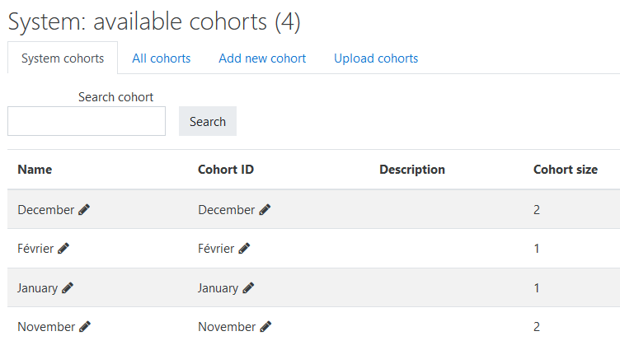The image size is (620, 364).
Task: Select the November row cohort size value
Action: click(x=537, y=326)
